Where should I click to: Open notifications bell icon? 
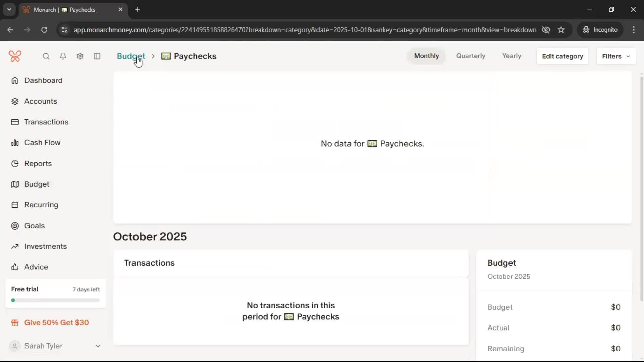63,56
